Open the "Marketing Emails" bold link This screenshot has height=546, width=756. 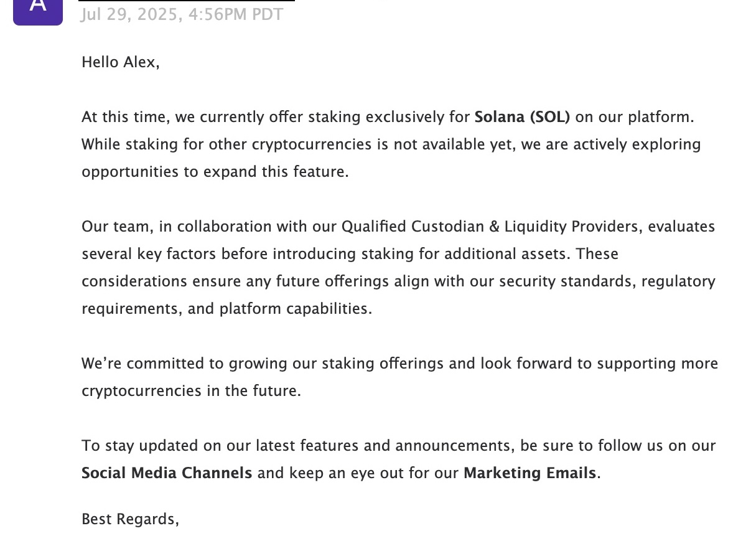tap(530, 473)
